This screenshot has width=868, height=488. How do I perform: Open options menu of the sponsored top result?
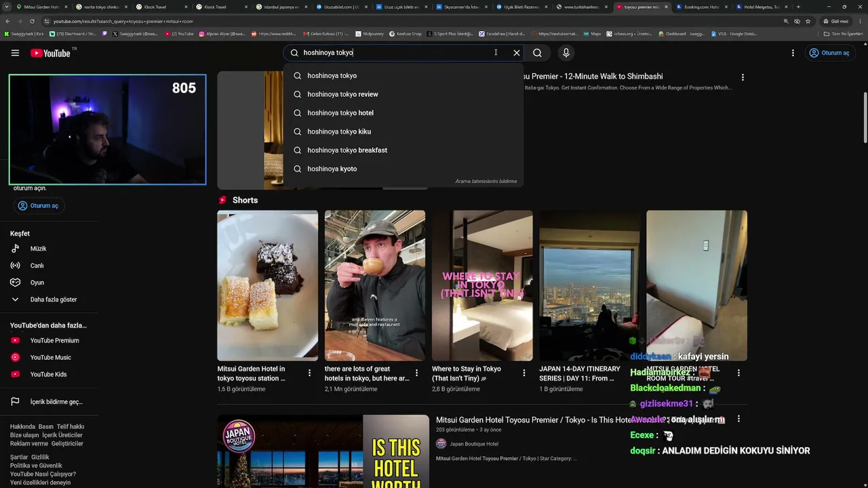click(743, 77)
